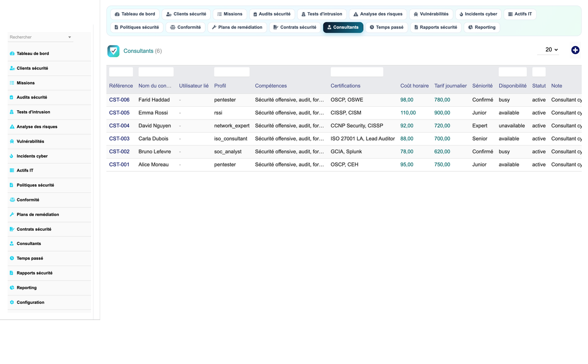Open the Rapports sécurité top tab
588x364 pixels.
coord(436,27)
